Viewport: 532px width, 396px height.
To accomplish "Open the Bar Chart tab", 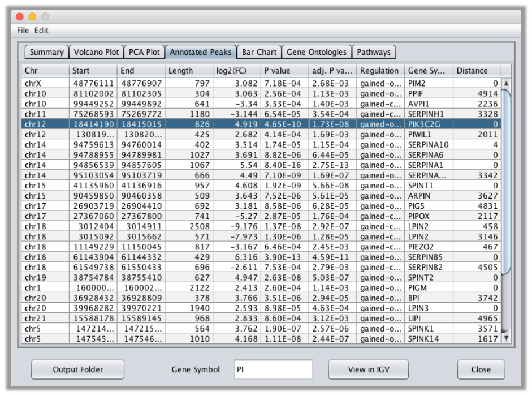I will coord(259,52).
